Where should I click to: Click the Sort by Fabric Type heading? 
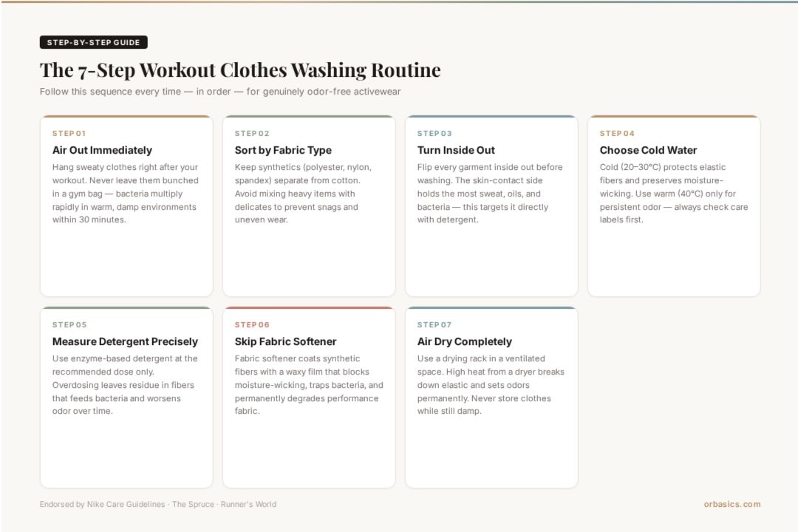click(283, 150)
